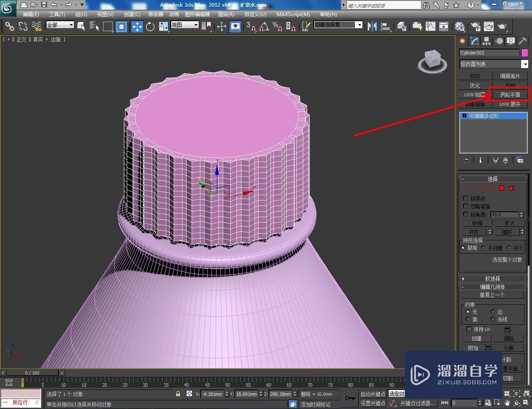The image size is (532, 409).
Task: Select the Select and Link tool
Action: point(9,27)
